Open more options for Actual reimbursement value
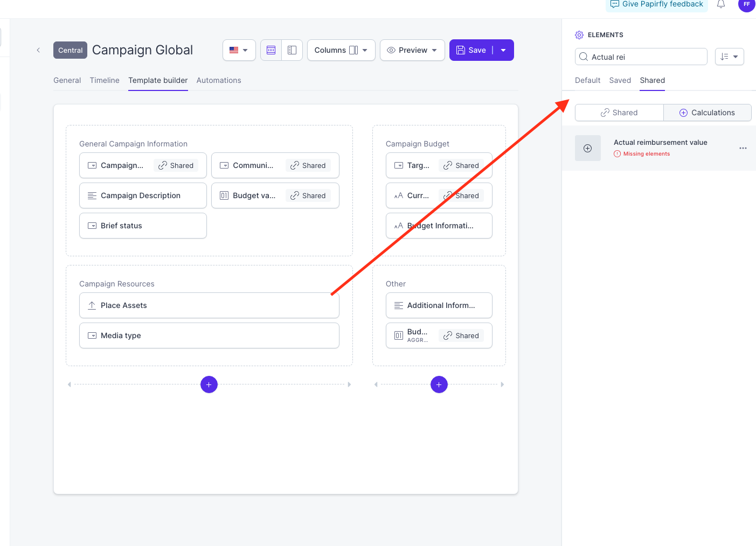The image size is (756, 546). pyautogui.click(x=743, y=148)
